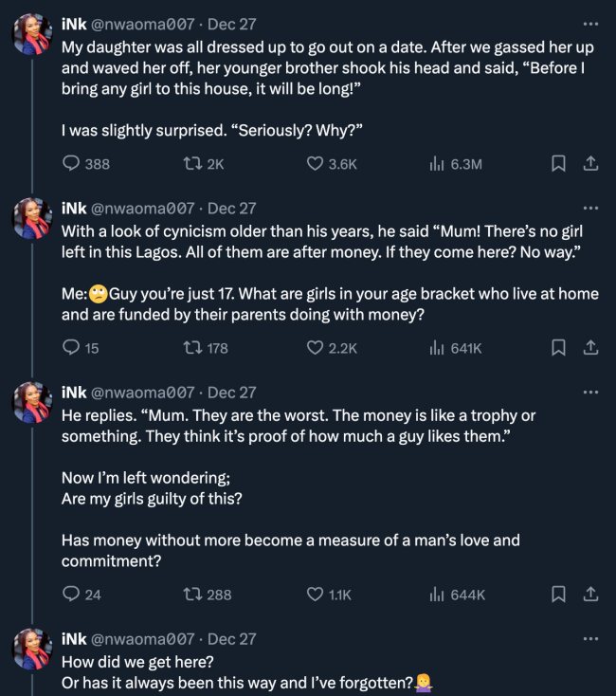The height and width of the screenshot is (696, 616).
Task: Open more options on the first tweet
Action: point(590,24)
